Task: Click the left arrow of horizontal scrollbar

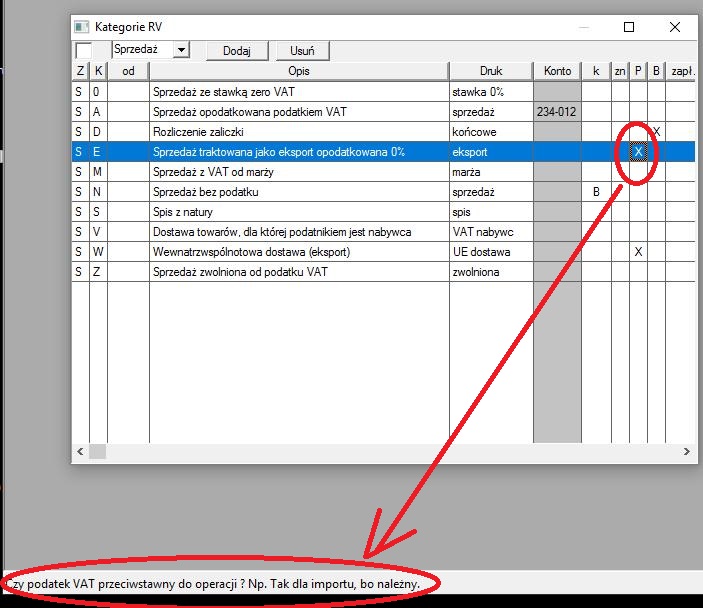Action: pyautogui.click(x=79, y=452)
